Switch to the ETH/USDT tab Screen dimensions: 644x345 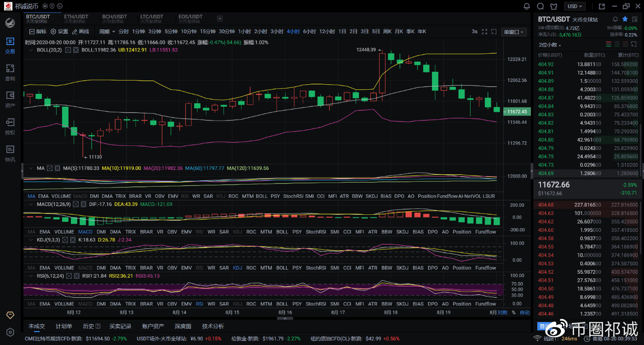pyautogui.click(x=76, y=18)
